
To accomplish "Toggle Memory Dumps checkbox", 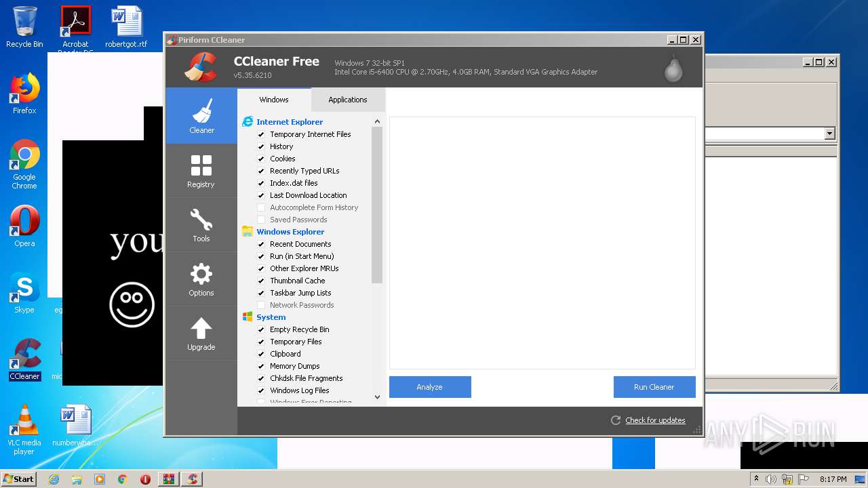I will 261,366.
